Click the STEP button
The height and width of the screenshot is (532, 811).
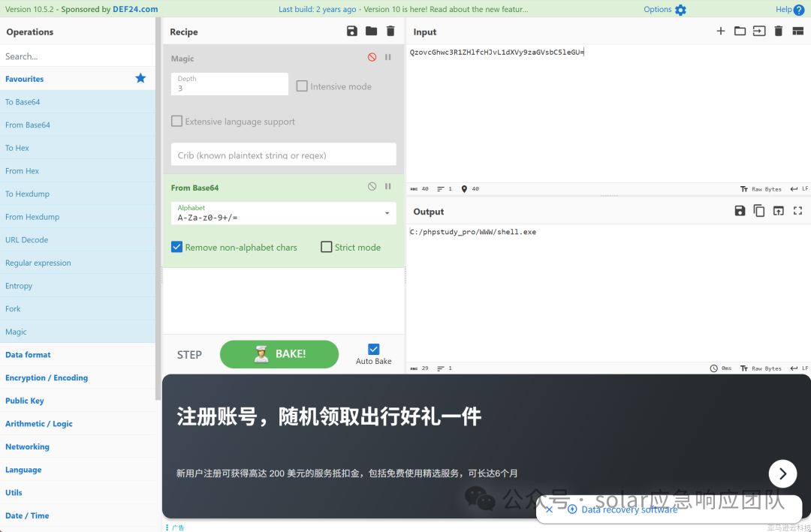(189, 355)
